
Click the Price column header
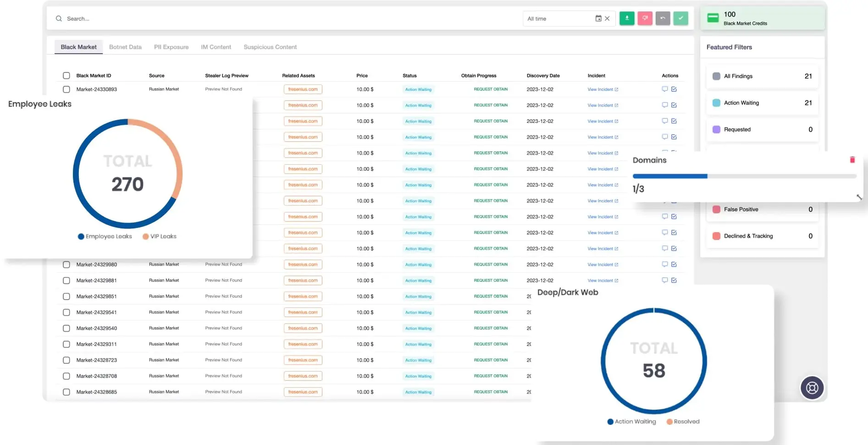[x=362, y=76]
